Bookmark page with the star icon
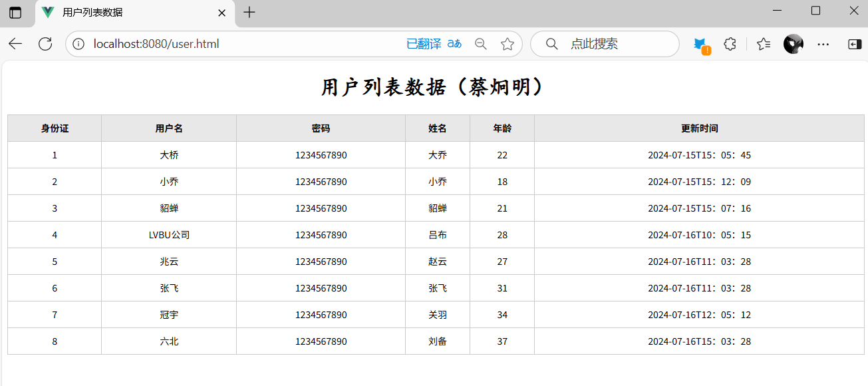The height and width of the screenshot is (386, 868). coord(507,44)
